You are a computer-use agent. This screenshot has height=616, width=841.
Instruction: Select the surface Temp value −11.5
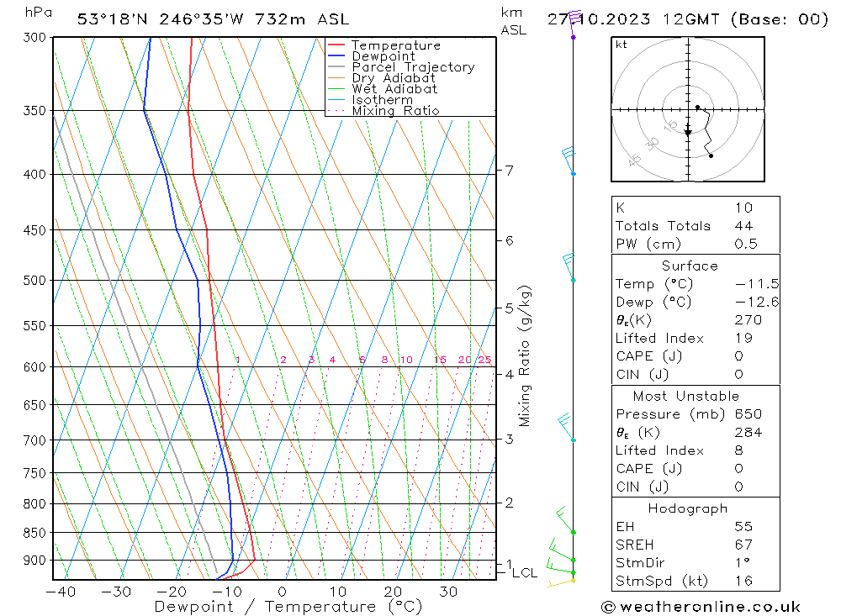tap(757, 284)
